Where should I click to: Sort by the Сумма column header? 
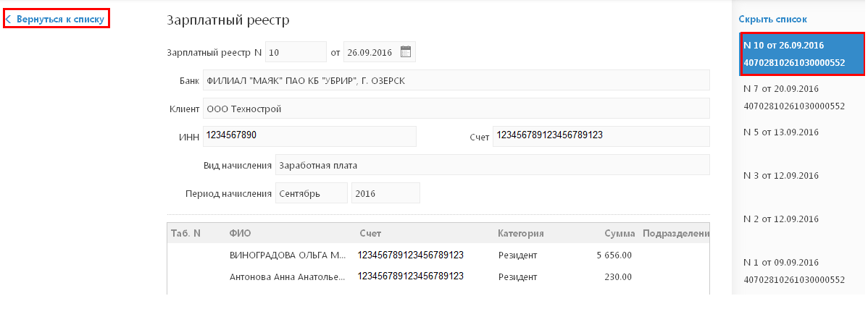point(619,233)
